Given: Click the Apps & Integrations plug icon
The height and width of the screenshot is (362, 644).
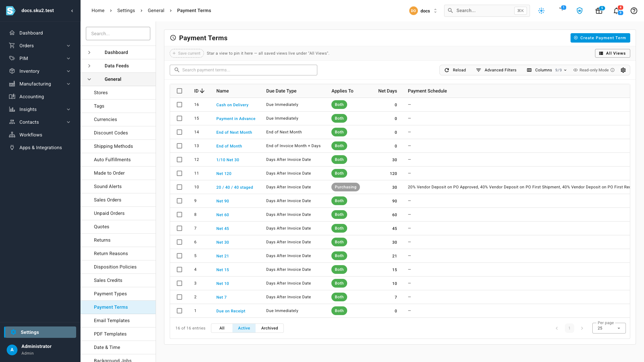Looking at the screenshot, I should coord(12,147).
